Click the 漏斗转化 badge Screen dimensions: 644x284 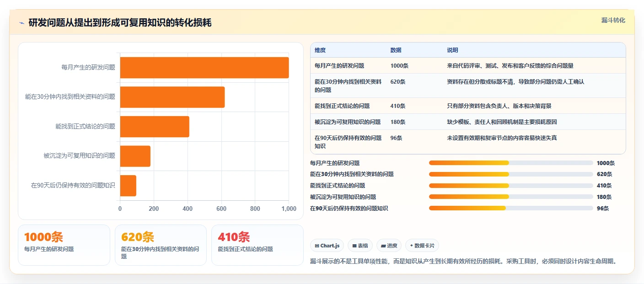613,20
